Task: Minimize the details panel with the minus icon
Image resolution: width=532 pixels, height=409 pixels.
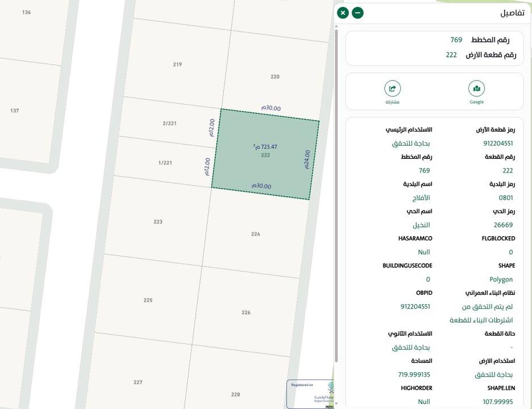Action: click(358, 12)
